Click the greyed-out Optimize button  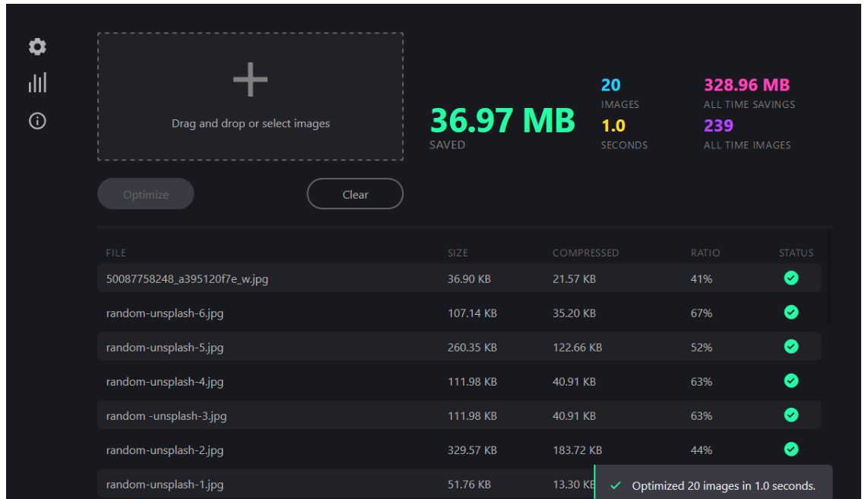point(146,194)
